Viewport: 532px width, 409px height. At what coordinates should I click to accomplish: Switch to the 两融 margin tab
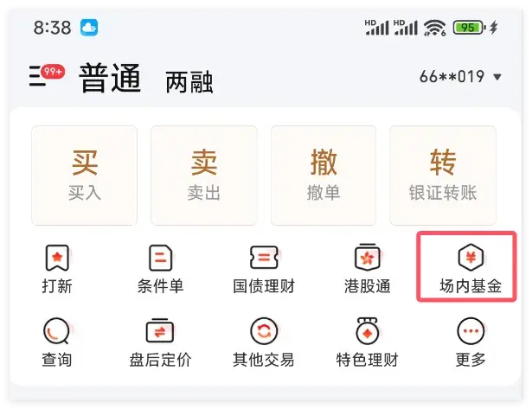(189, 82)
